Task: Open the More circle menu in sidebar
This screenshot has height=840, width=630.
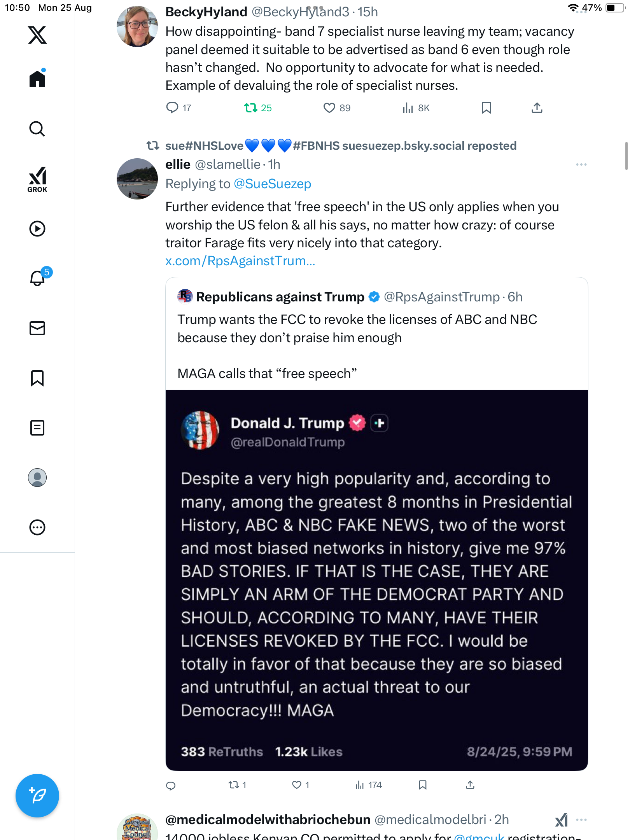Action: (37, 527)
